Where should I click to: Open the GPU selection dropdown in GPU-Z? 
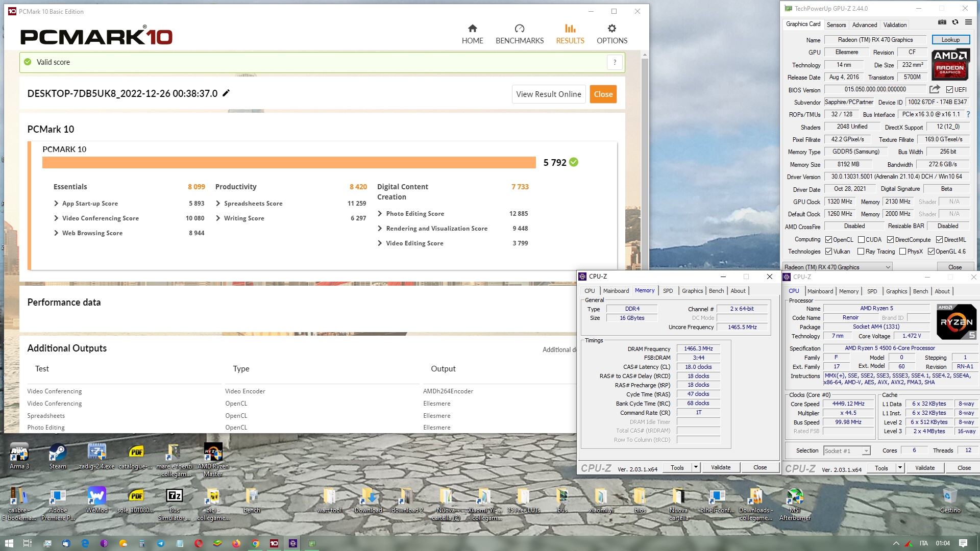click(x=837, y=267)
